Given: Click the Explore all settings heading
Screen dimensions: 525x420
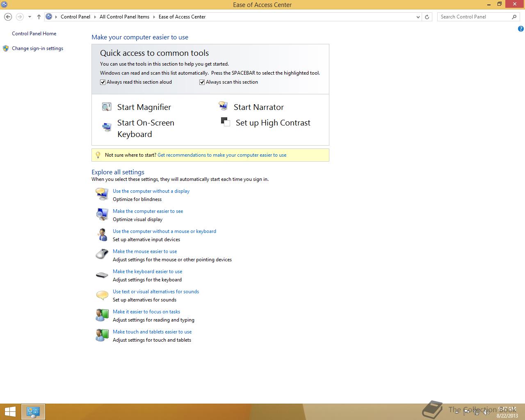Looking at the screenshot, I should coord(118,172).
